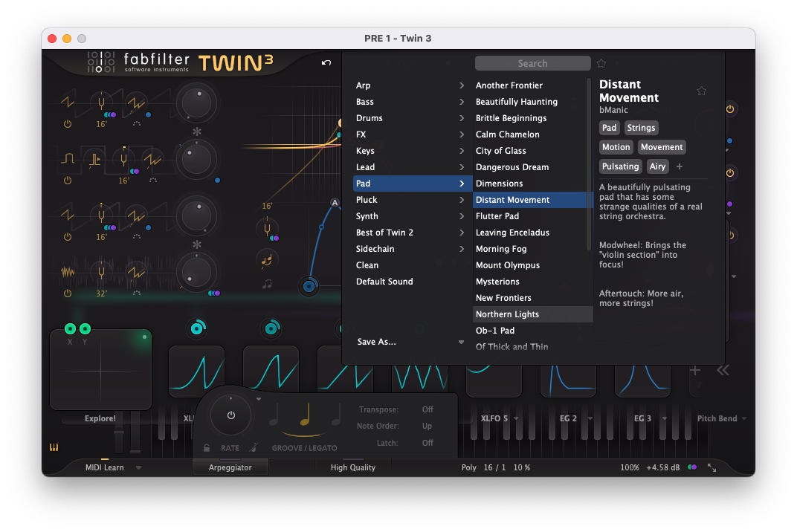Toggle the first oscillator power button
Screen dimensions: 797x532
(x=68, y=123)
